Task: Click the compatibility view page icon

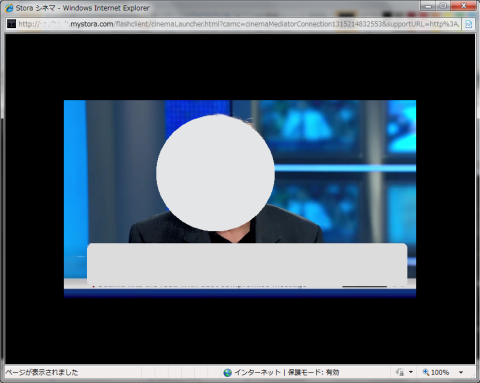Action: click(x=468, y=24)
